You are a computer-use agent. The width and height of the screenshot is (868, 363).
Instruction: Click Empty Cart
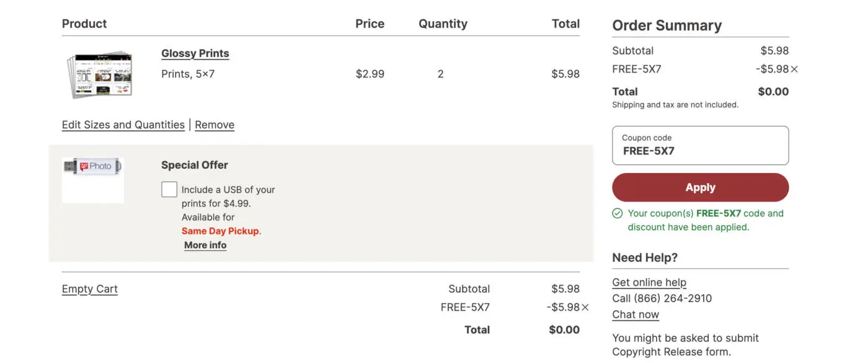click(89, 288)
